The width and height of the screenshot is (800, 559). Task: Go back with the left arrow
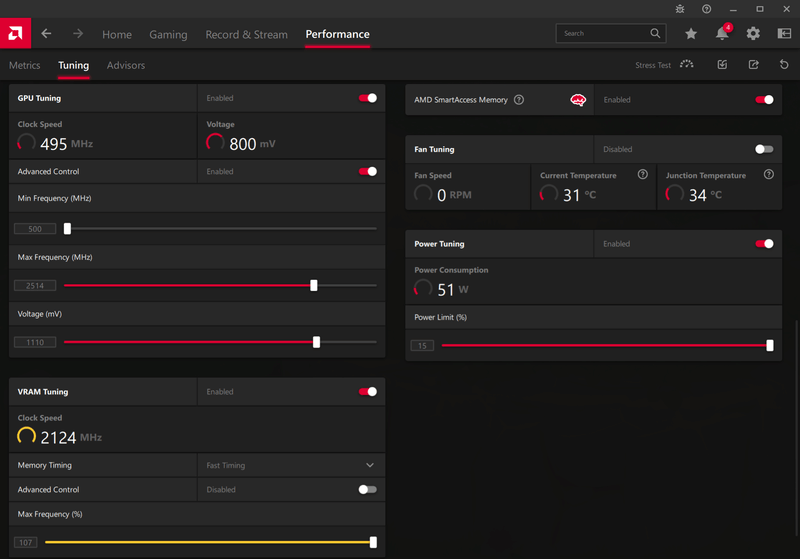point(46,34)
